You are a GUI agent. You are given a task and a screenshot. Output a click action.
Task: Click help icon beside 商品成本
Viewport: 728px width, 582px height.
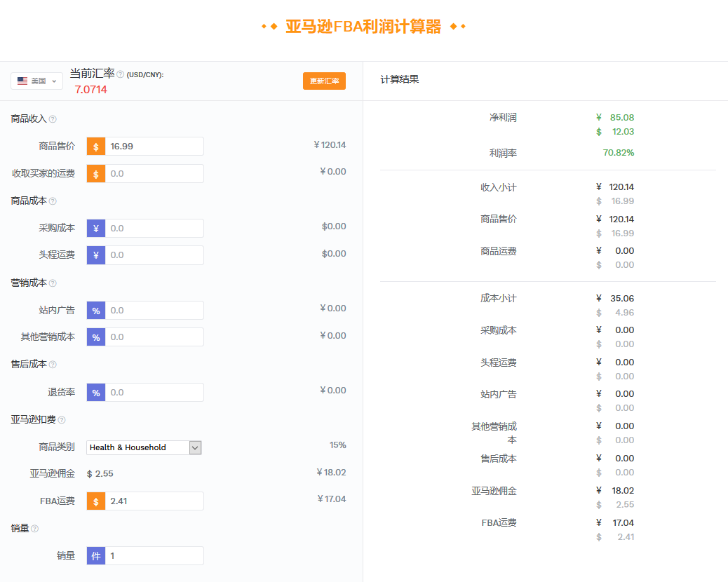[53, 201]
